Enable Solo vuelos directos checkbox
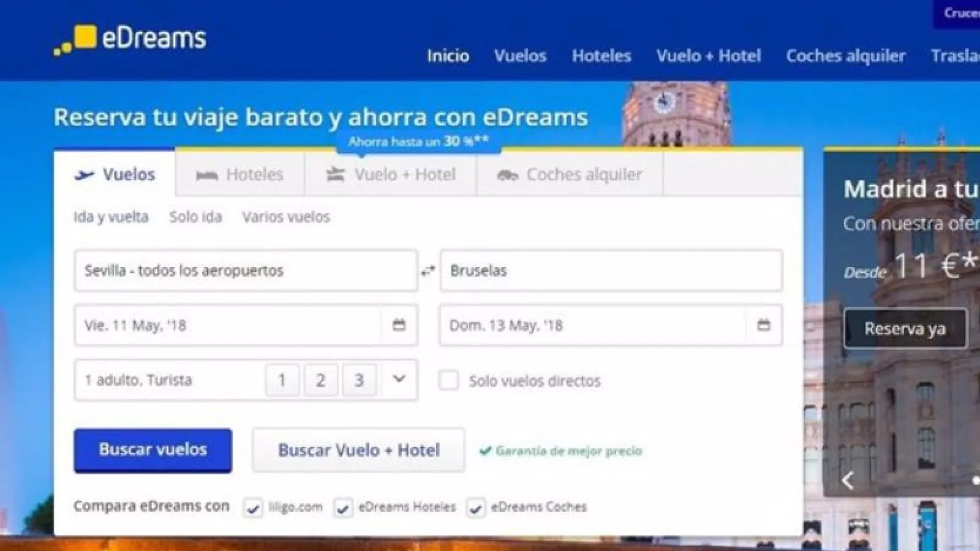 click(x=448, y=380)
